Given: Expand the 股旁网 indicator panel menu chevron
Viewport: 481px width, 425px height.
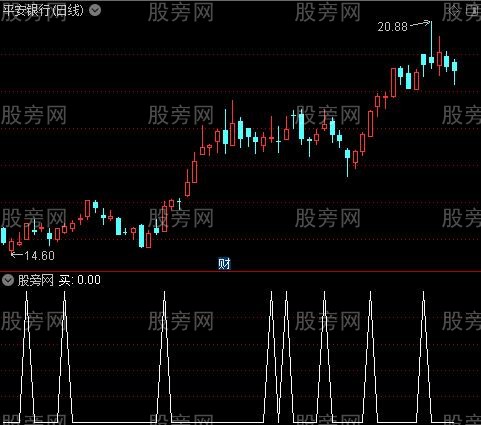Looking at the screenshot, I should coord(8,280).
